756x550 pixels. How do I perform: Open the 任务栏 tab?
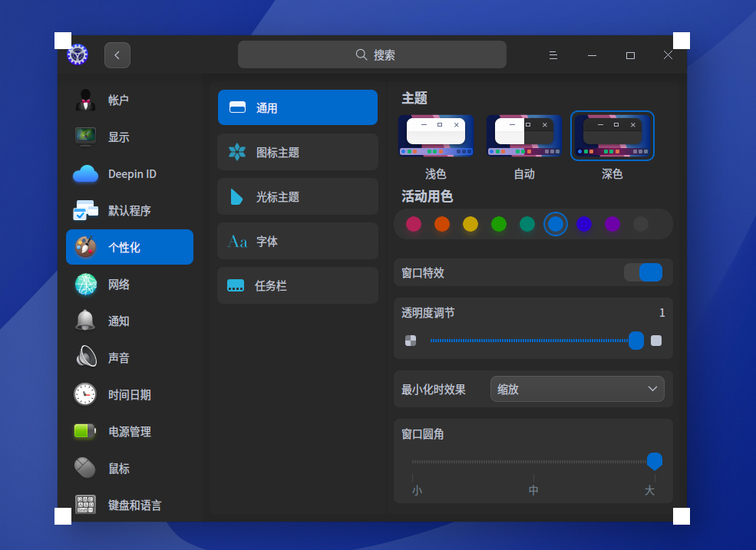tap(298, 285)
